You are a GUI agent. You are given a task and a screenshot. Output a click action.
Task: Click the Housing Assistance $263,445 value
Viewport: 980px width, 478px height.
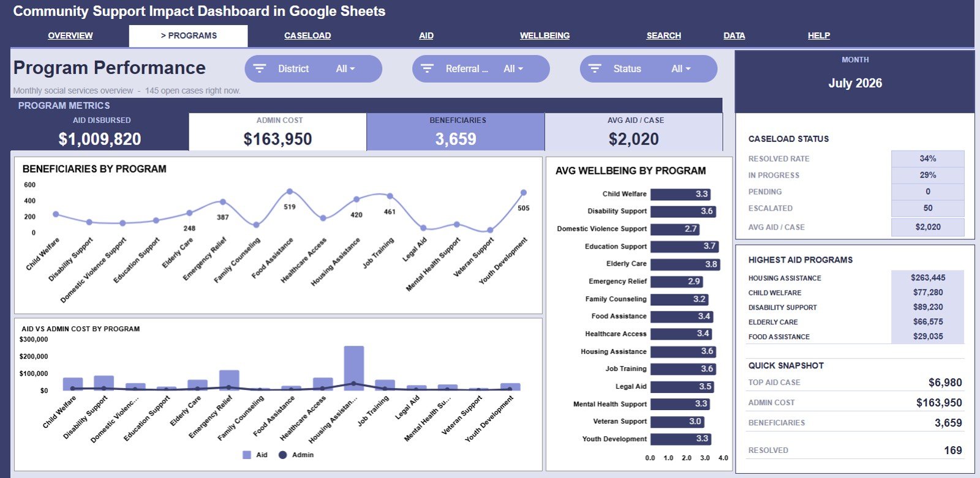click(x=928, y=278)
